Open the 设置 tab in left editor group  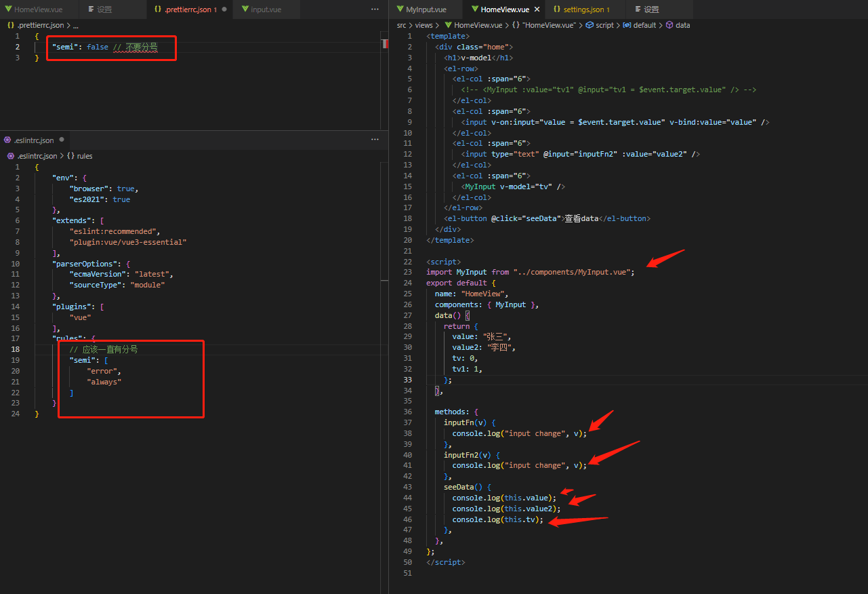coord(104,9)
